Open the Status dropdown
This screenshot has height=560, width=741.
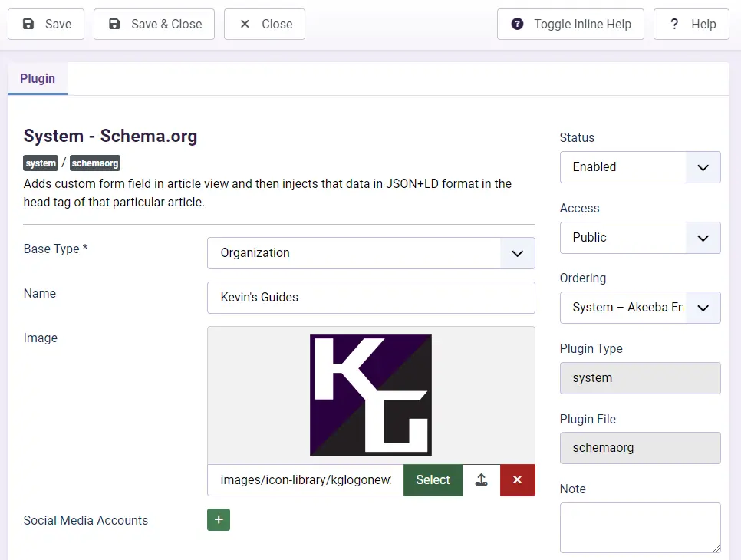640,167
